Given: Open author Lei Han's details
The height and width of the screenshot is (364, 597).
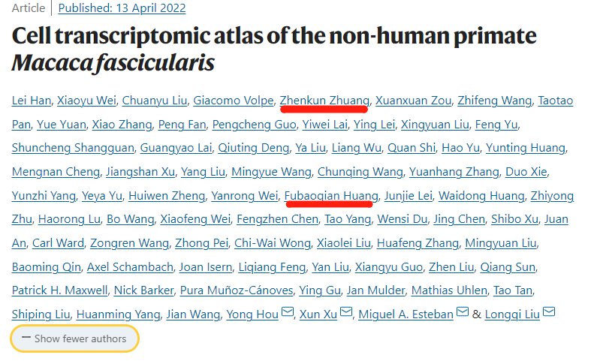Looking at the screenshot, I should coord(32,100).
